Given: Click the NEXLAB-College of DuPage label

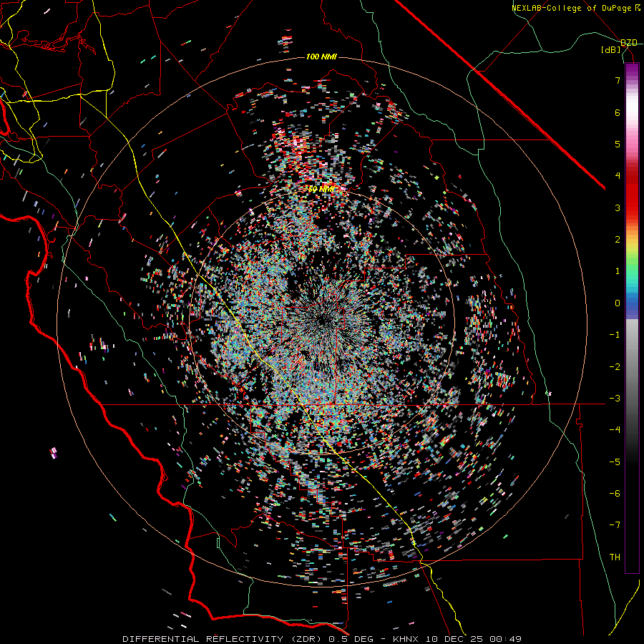Looking at the screenshot, I should [572, 8].
